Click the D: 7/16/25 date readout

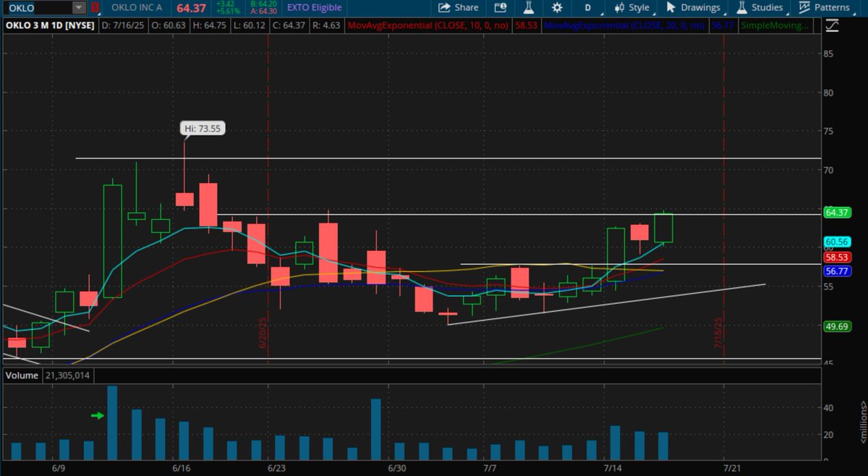[124, 25]
